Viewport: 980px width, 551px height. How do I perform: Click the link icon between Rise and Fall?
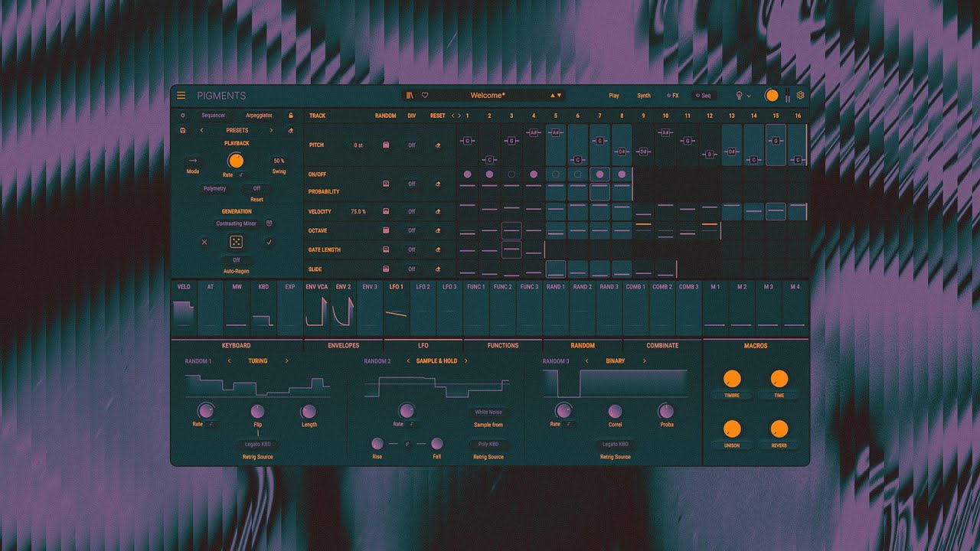[x=407, y=444]
